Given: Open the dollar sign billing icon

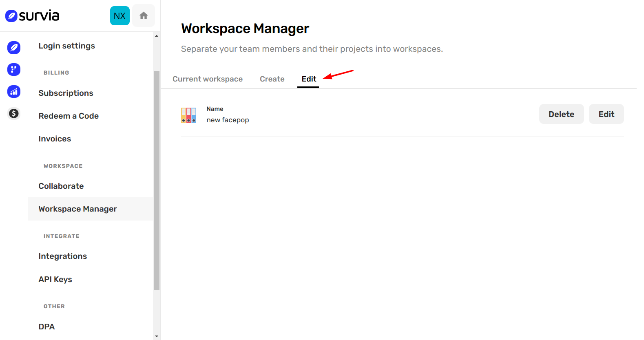Looking at the screenshot, I should point(14,113).
